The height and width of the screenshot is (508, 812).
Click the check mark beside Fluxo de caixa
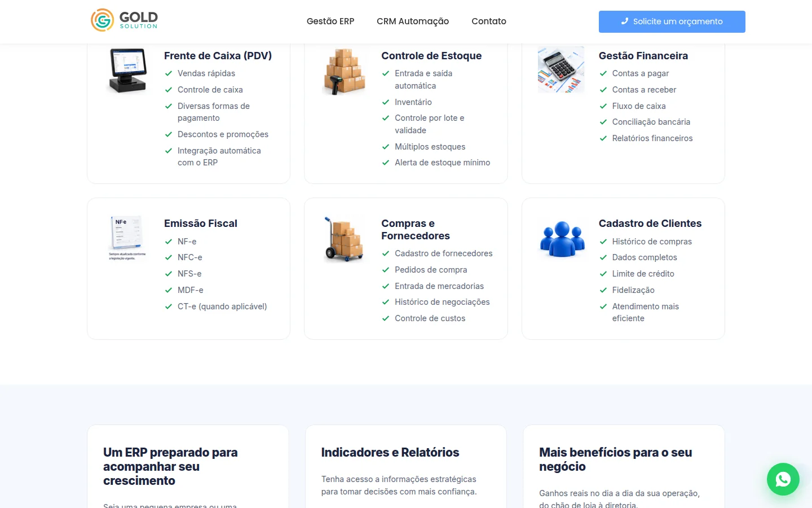tap(603, 106)
